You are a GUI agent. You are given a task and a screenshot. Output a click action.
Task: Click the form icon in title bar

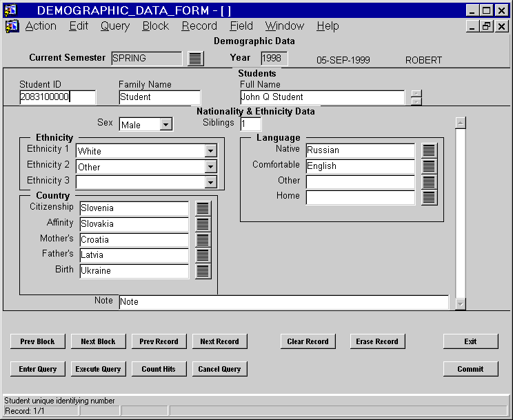tap(10, 10)
